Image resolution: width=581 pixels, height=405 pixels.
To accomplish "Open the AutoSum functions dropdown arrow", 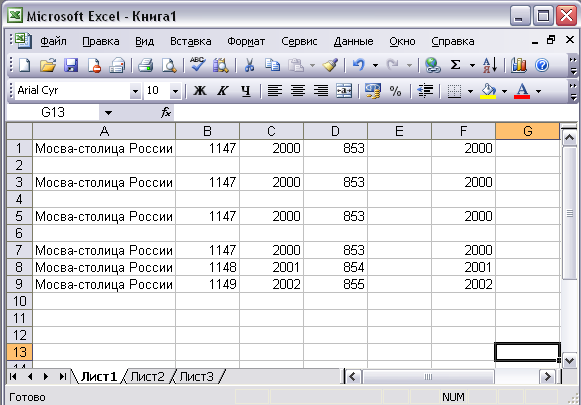I will click(x=472, y=66).
